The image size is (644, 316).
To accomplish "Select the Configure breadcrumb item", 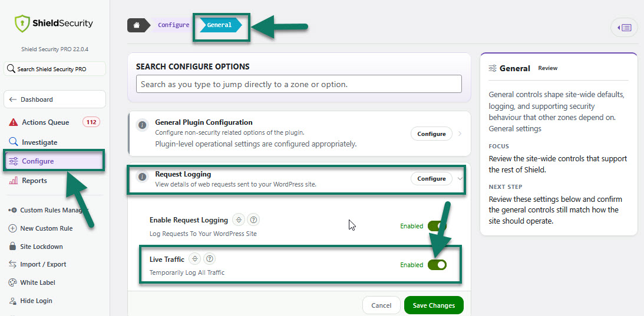I will click(173, 25).
